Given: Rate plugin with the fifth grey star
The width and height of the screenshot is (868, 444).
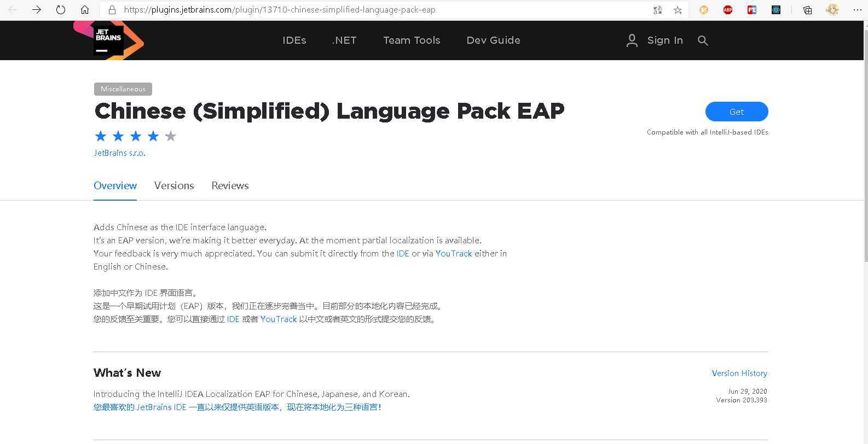Looking at the screenshot, I should [x=171, y=136].
